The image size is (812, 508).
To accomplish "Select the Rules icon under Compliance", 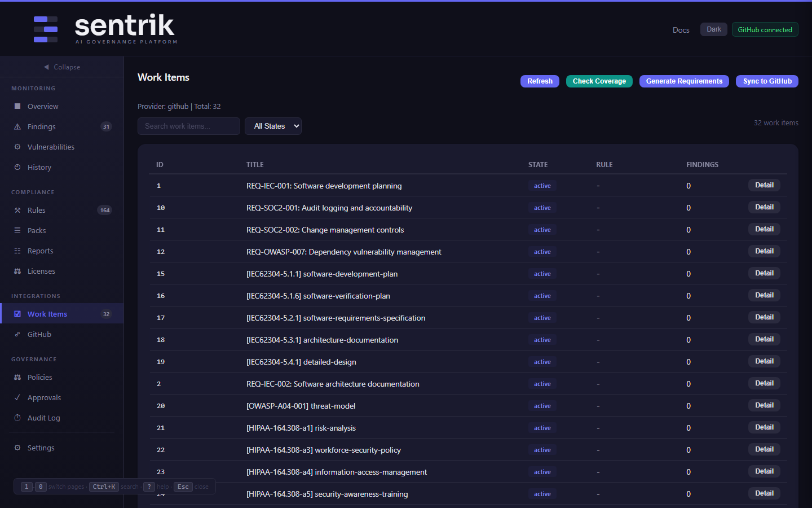I will pos(17,210).
